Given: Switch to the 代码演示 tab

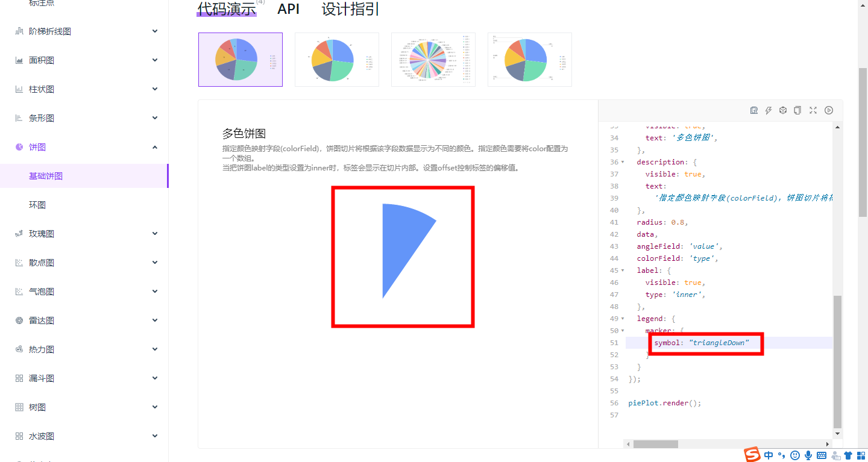Looking at the screenshot, I should coord(227,9).
